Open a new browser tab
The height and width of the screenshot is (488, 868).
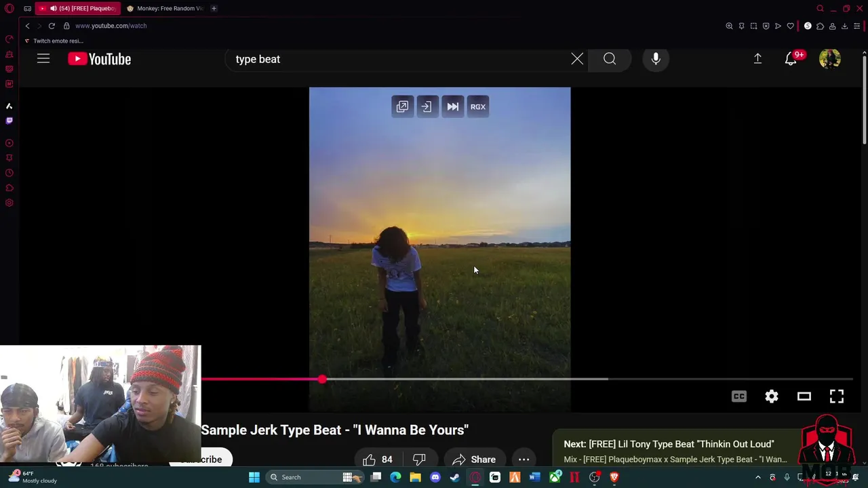pyautogui.click(x=214, y=8)
